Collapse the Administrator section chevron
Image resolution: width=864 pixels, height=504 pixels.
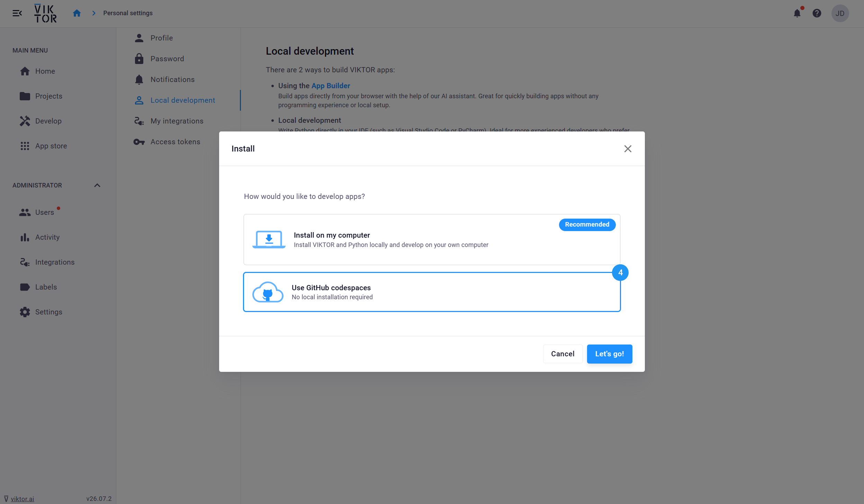coord(97,185)
